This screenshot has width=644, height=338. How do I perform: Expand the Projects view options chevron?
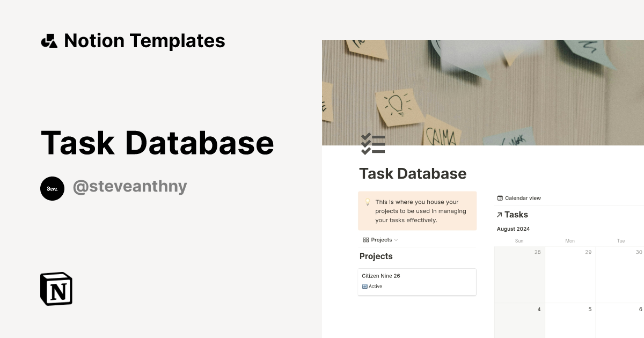pos(396,240)
